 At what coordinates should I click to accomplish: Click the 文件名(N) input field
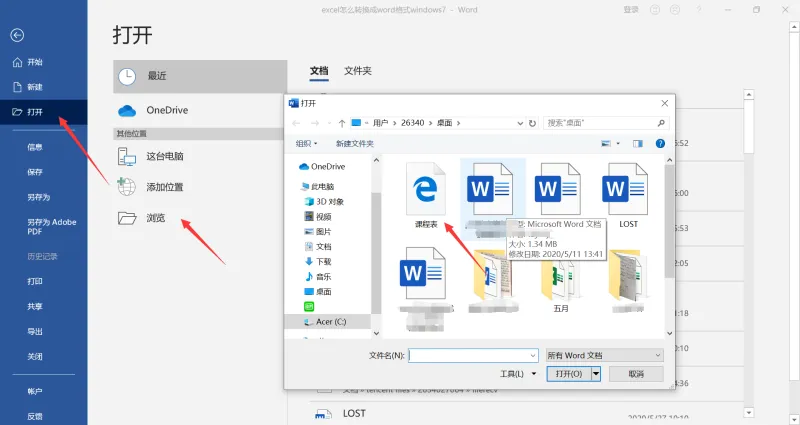pos(473,356)
